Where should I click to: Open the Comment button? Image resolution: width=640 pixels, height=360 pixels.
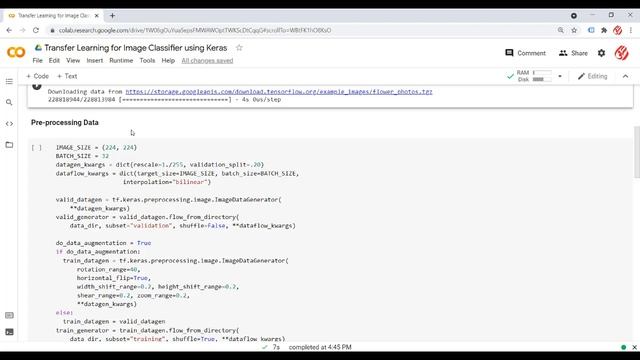[x=525, y=53]
